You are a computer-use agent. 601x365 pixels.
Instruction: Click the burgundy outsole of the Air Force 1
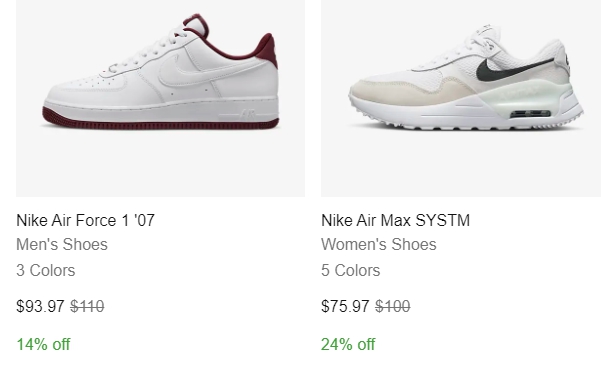click(x=160, y=122)
